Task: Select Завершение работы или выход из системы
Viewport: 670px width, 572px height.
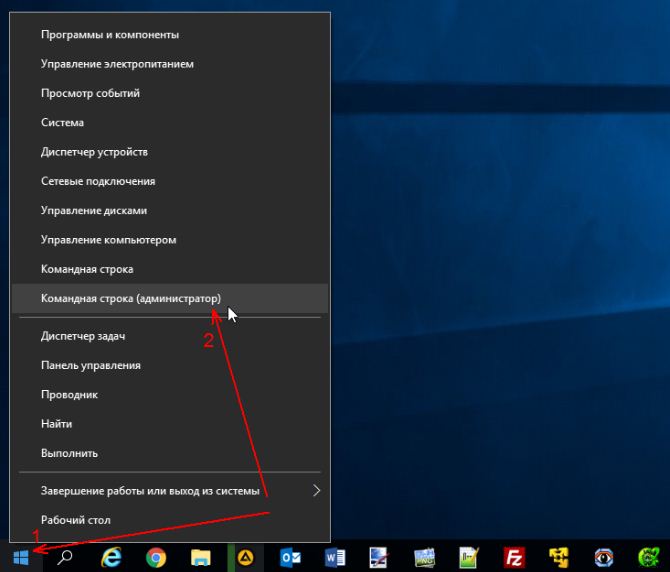Action: (170, 491)
